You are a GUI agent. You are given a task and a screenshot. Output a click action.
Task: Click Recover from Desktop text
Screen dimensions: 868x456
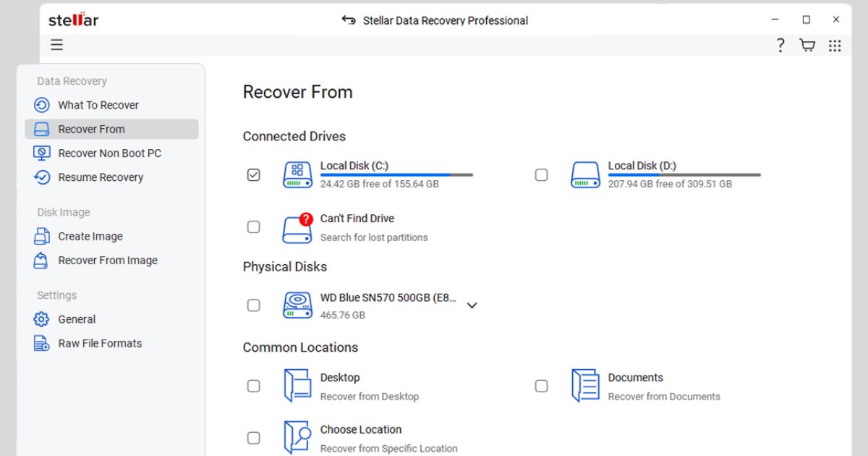click(370, 397)
